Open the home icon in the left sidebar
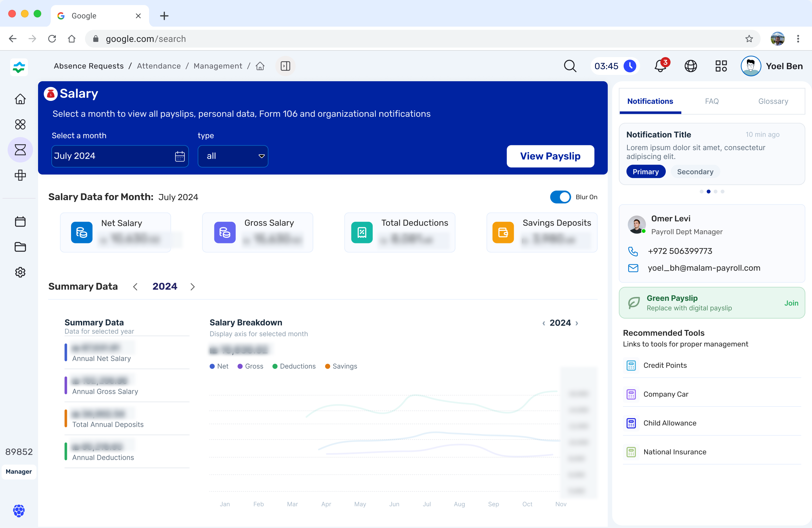Screen dimensions: 812x528 pos(20,99)
